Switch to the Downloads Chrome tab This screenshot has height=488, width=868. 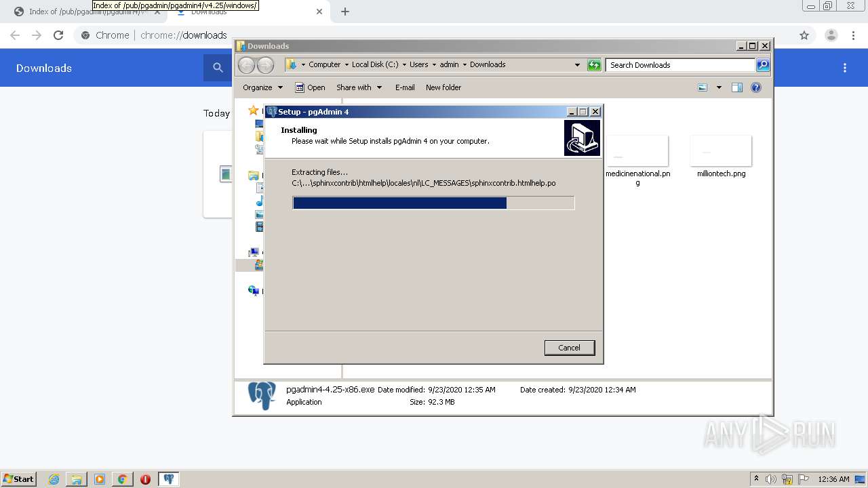tap(248, 12)
